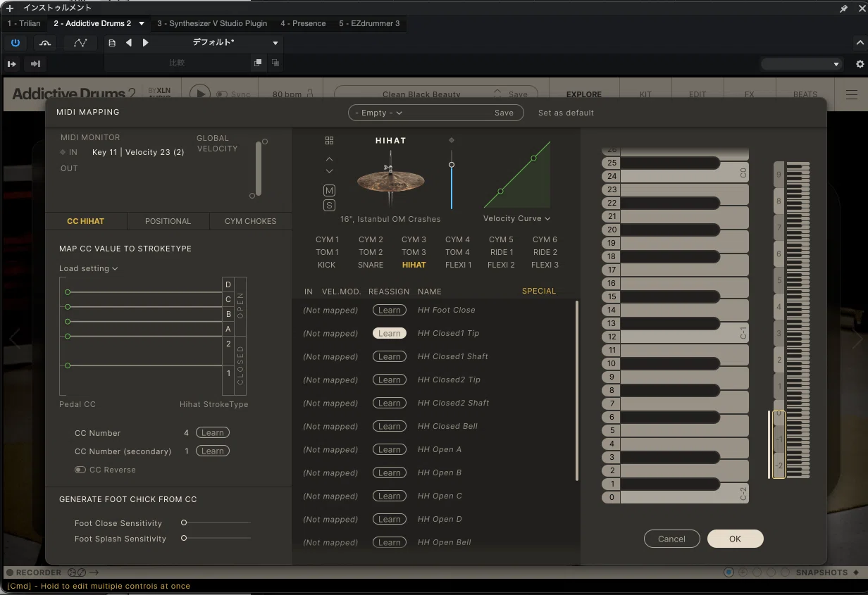Viewport: 868px width, 595px height.
Task: Open the - Empty - MIDI map preset dropdown
Action: [379, 113]
